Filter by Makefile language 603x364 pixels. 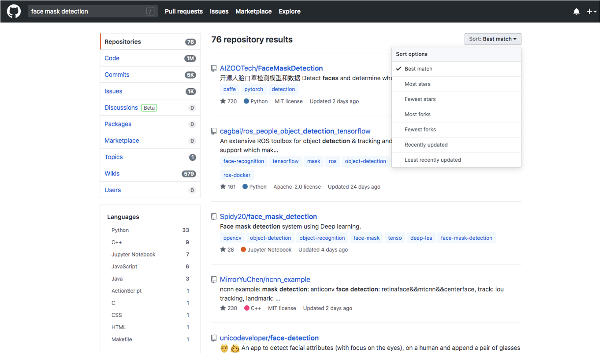pyautogui.click(x=150, y=339)
